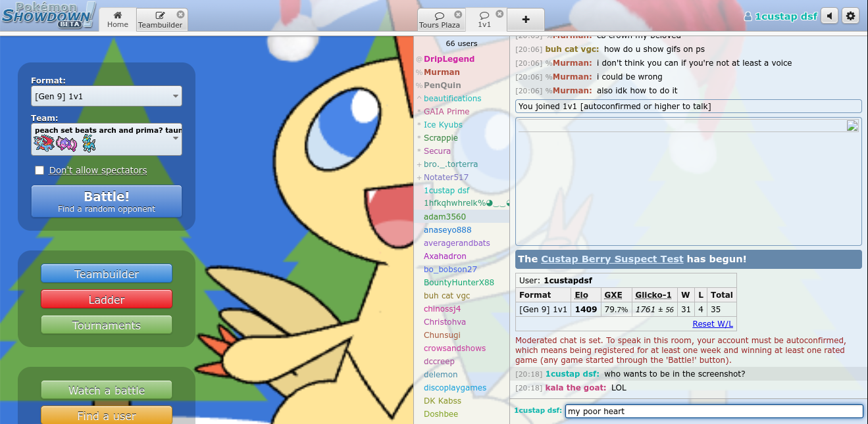Click buh cat vgc's name in chat message
Viewport: 868px width, 424px height.
[572, 49]
